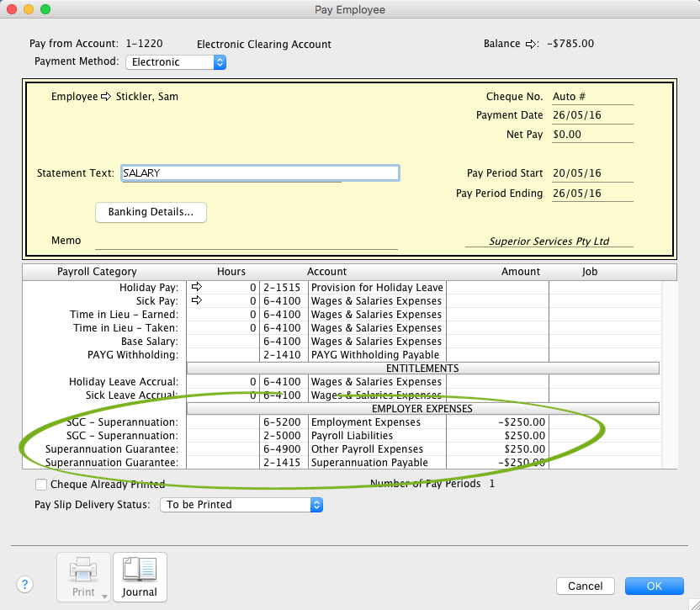This screenshot has height=610, width=700.
Task: Click the Balance arrow icon
Action: [531, 44]
